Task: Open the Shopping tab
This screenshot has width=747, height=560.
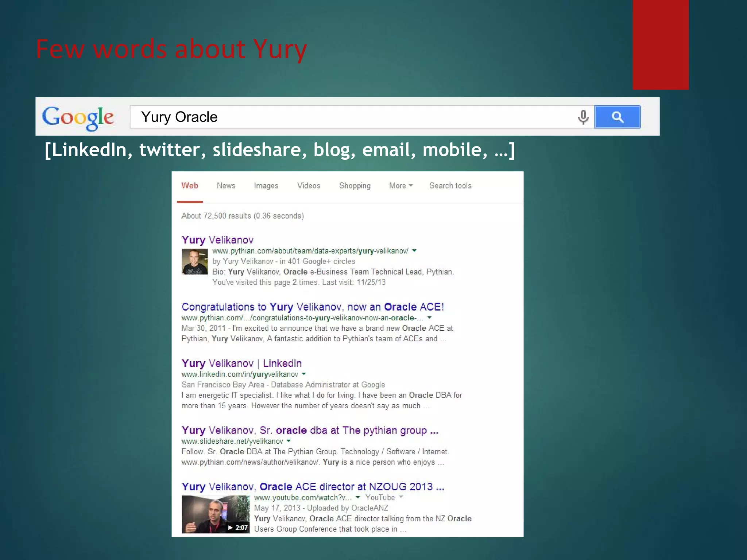Action: [355, 186]
